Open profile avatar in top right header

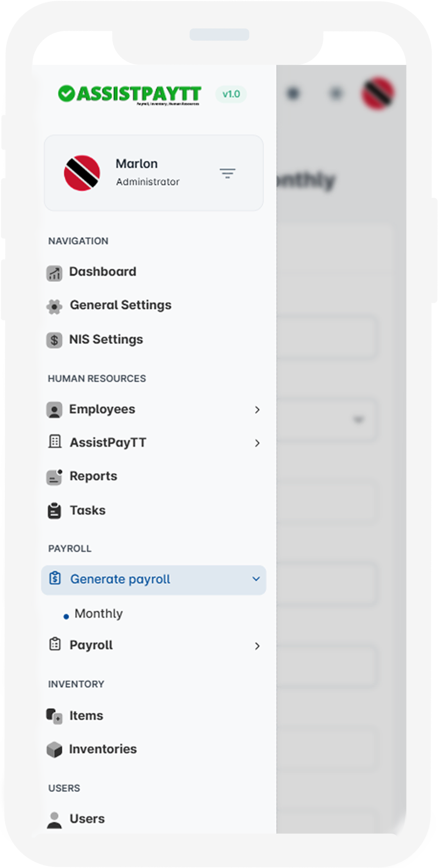pyautogui.click(x=378, y=94)
